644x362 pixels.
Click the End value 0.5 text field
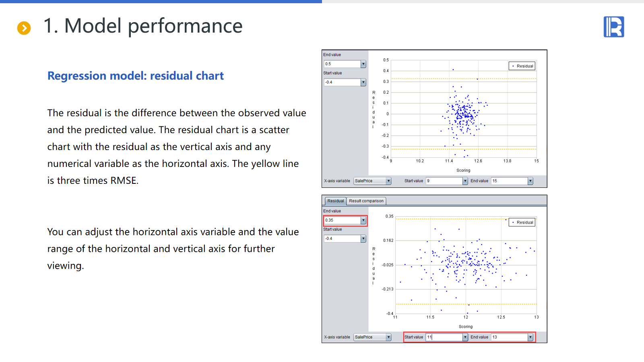tap(342, 64)
